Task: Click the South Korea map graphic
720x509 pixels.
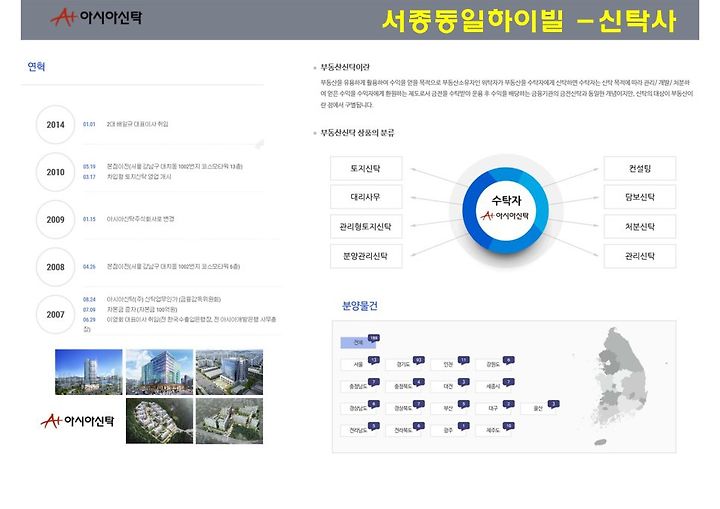Action: coord(621,386)
